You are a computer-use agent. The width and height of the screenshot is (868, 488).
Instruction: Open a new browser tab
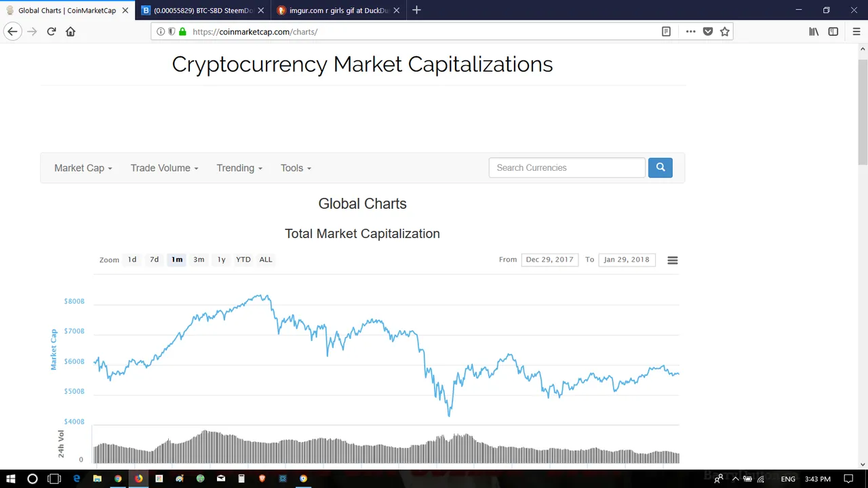tap(416, 10)
